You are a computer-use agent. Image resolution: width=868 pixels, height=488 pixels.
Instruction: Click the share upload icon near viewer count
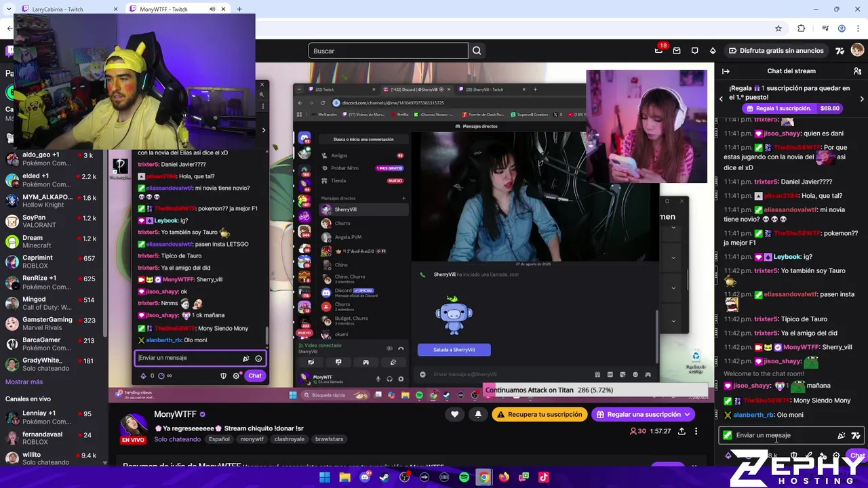pyautogui.click(x=682, y=431)
